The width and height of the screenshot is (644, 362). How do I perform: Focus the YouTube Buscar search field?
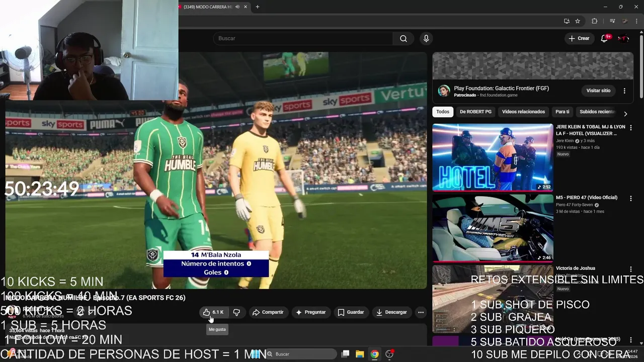(x=303, y=38)
